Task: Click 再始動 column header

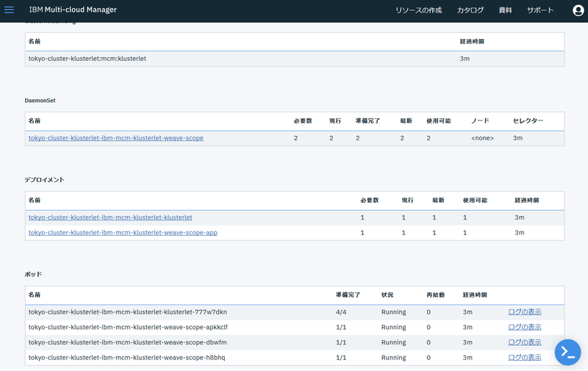Action: tap(435, 295)
